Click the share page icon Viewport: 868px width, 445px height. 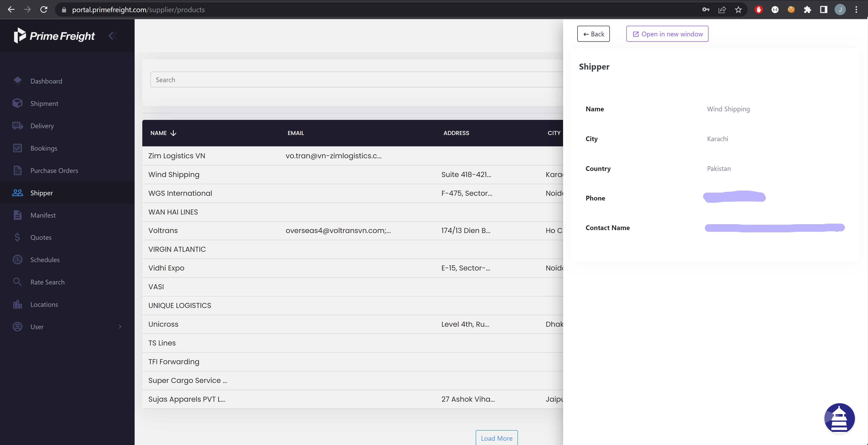(722, 10)
